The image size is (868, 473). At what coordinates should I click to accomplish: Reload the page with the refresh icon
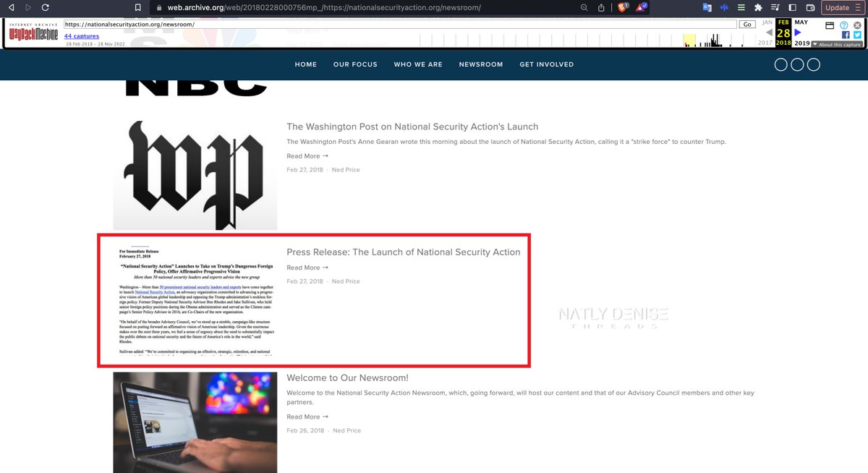46,7
